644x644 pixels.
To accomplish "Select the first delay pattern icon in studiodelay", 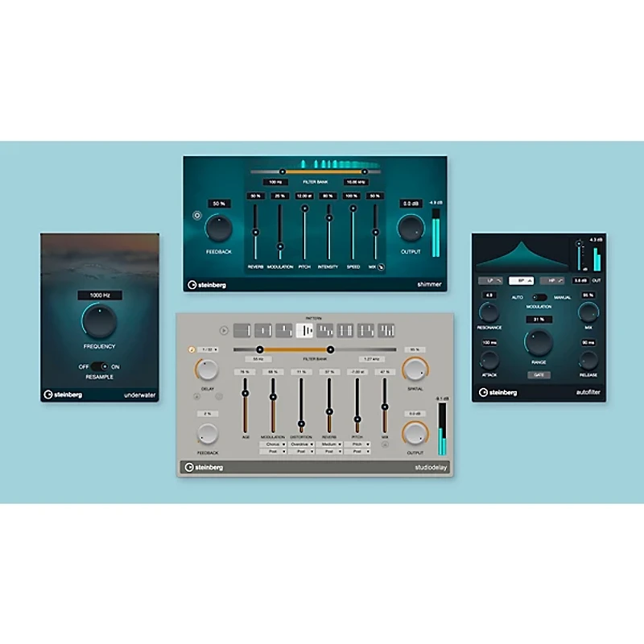I will (242, 328).
